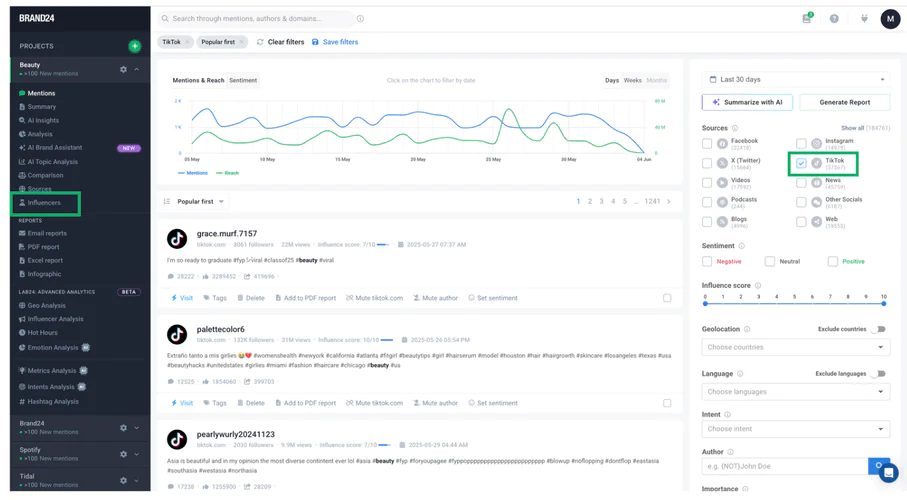Open the Last 30 days date dropdown

(x=796, y=79)
